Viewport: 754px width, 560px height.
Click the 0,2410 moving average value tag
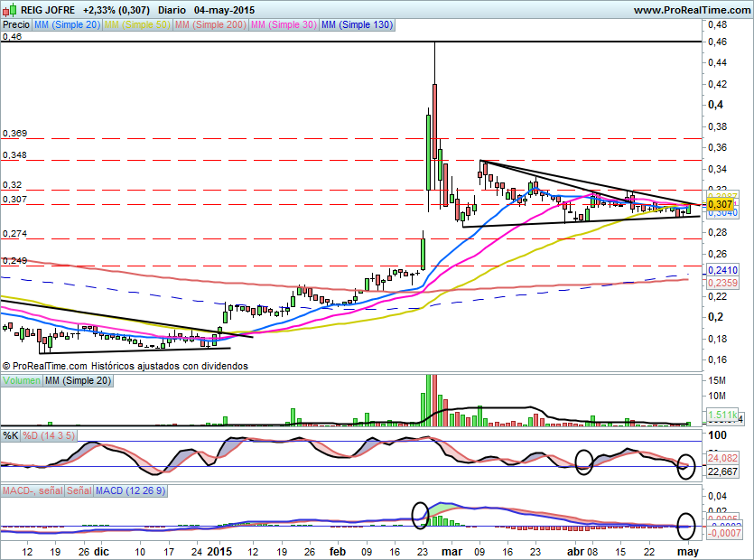[x=722, y=270]
